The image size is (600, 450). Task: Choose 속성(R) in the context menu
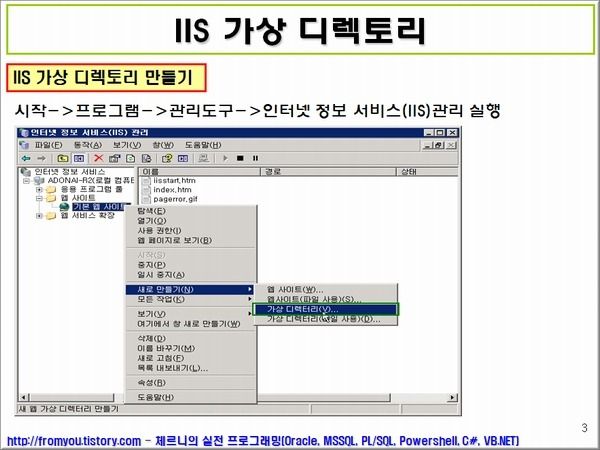pos(191,383)
